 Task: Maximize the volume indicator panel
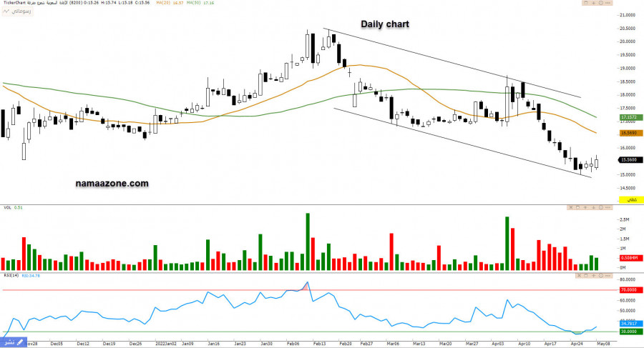tap(578, 208)
